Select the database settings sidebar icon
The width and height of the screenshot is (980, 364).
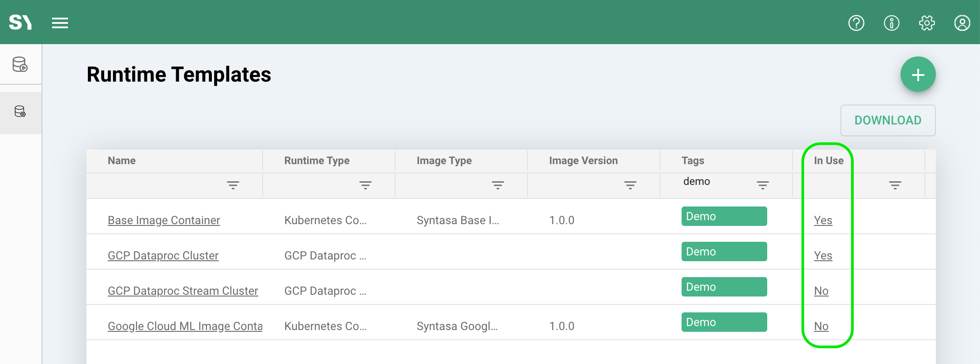click(20, 112)
